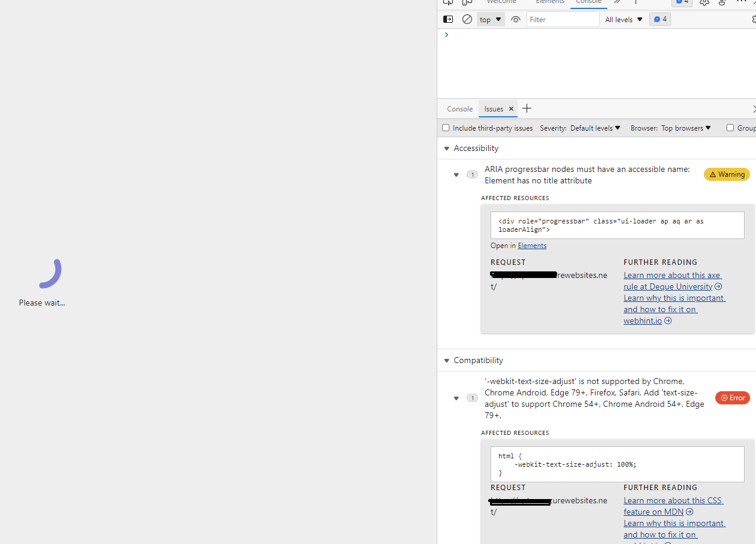Open the Severity Default levels dropdown
This screenshot has width=756, height=544.
pos(595,128)
